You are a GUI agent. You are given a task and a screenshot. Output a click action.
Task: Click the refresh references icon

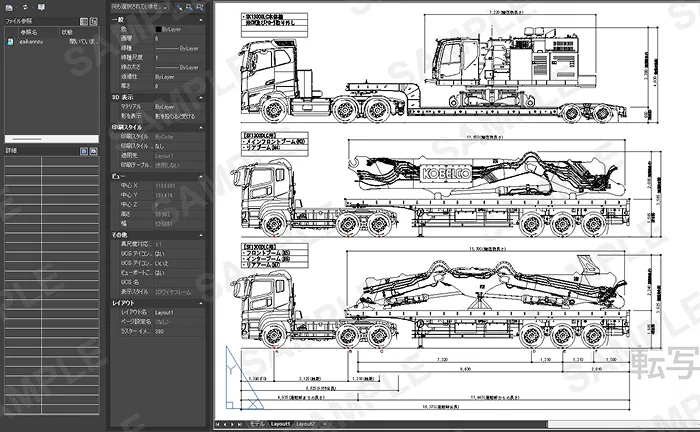[25, 8]
